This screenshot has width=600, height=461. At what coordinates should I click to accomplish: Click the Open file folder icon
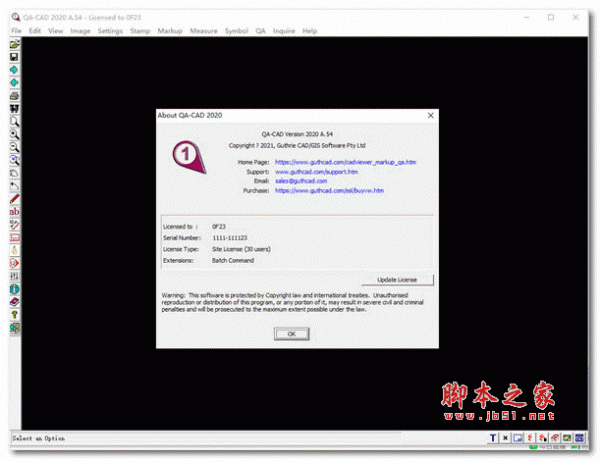(15, 44)
